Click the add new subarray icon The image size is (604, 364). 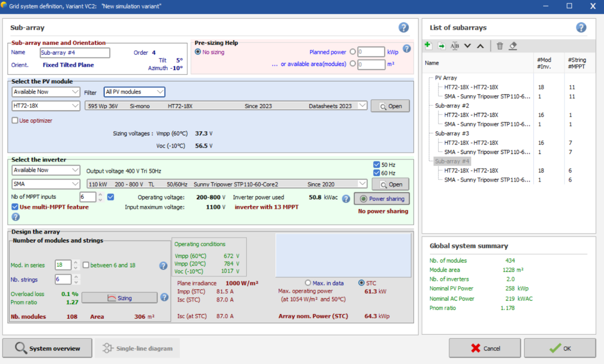(428, 46)
